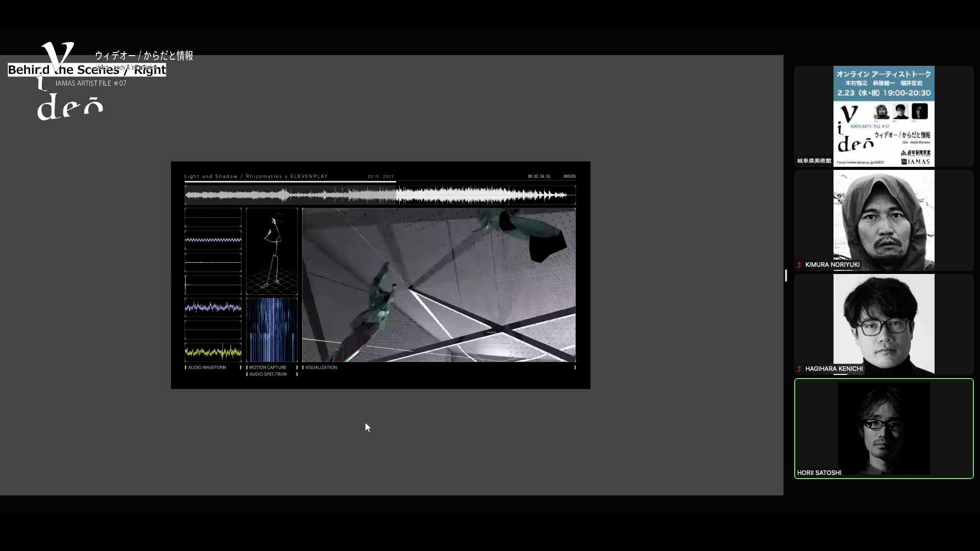Select HORII SATOSHI's video tile
The image size is (980, 551).
pyautogui.click(x=884, y=429)
